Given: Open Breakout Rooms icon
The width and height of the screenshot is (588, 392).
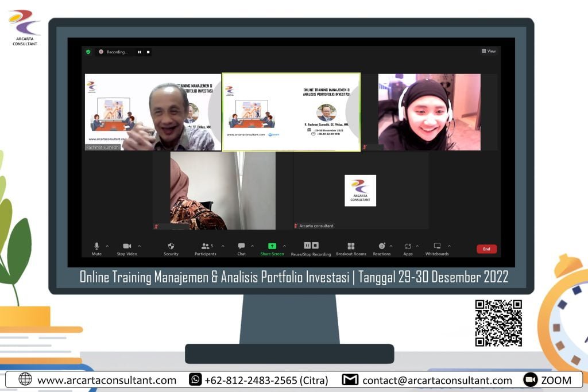Looking at the screenshot, I should (351, 246).
